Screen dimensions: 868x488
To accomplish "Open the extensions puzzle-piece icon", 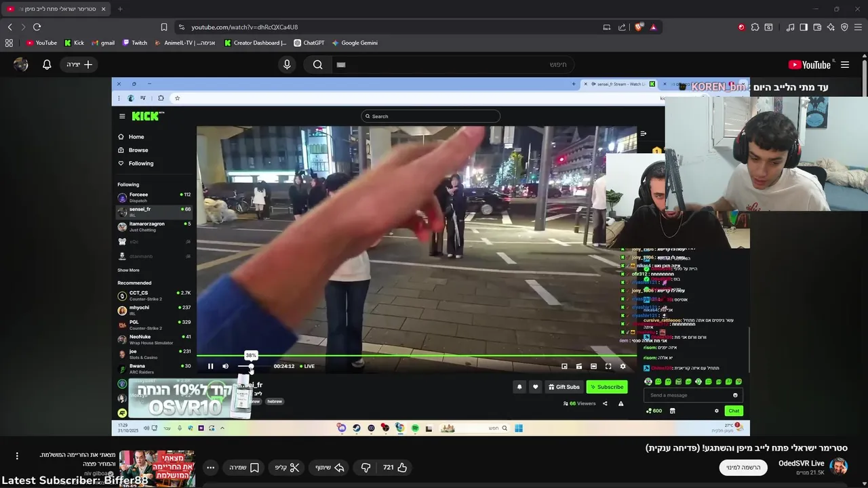I will click(x=755, y=27).
